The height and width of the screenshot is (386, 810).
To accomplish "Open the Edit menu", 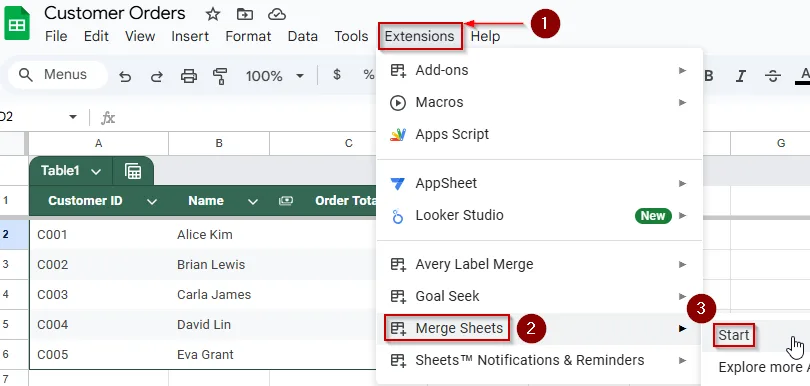I will tap(97, 36).
